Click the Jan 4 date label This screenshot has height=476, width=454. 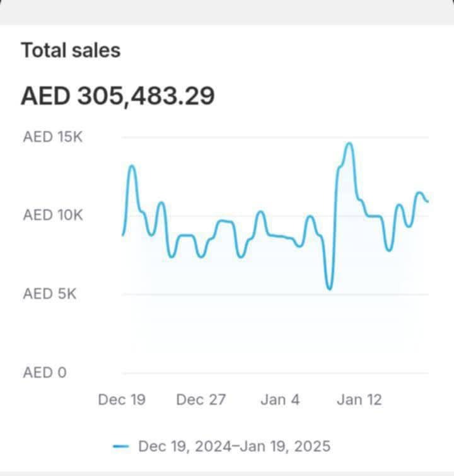coord(280,400)
